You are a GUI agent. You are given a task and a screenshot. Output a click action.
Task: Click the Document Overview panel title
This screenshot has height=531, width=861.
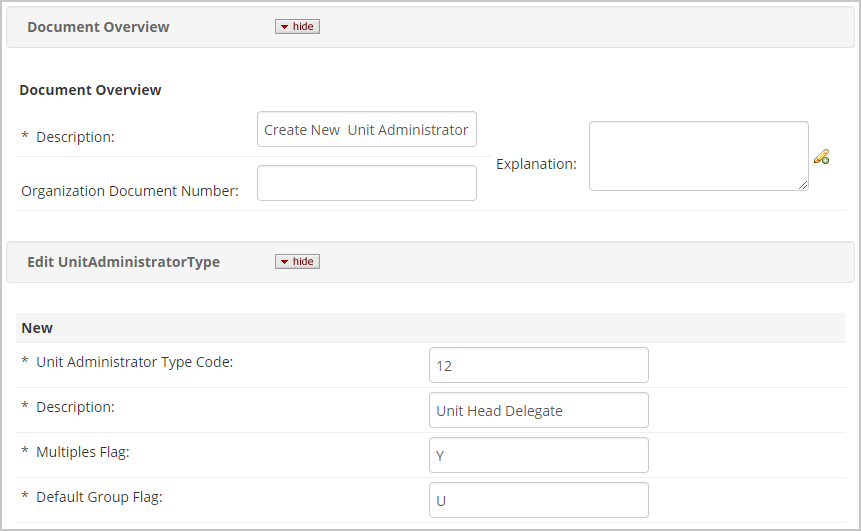coord(98,27)
